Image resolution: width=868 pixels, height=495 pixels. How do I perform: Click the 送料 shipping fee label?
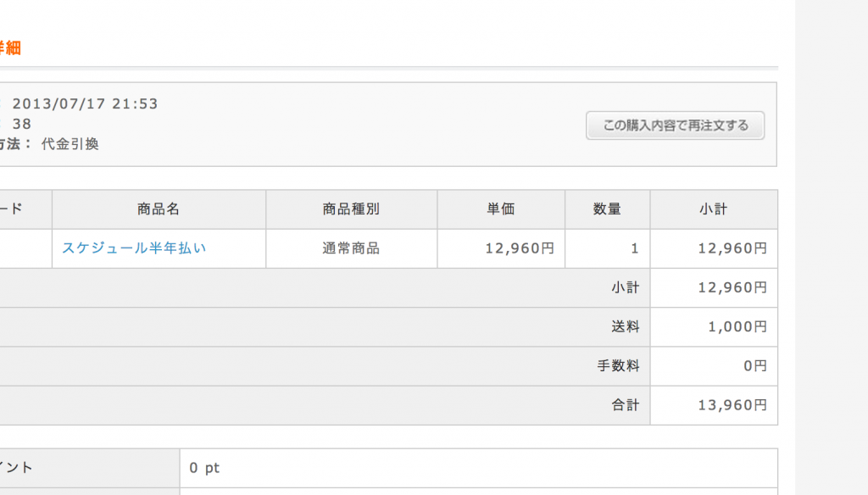click(625, 327)
